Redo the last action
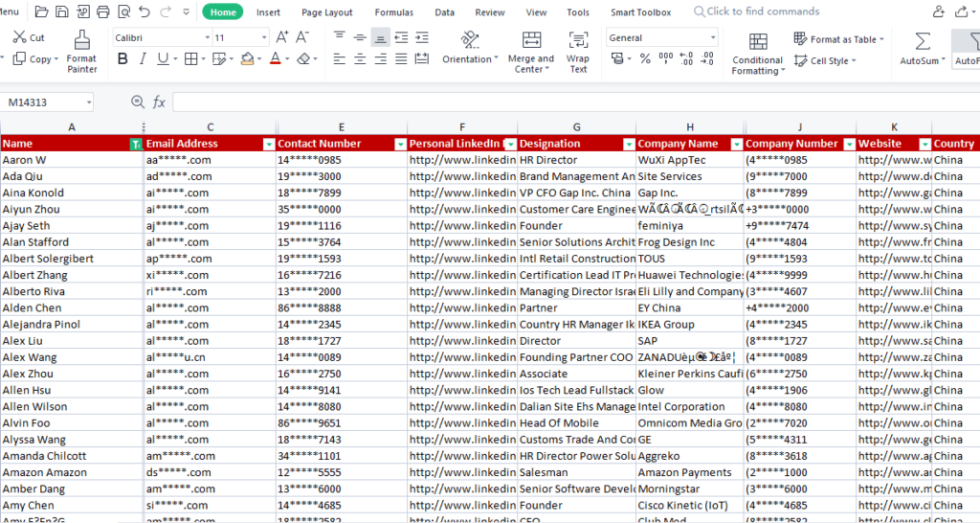The height and width of the screenshot is (523, 980). coord(166,11)
